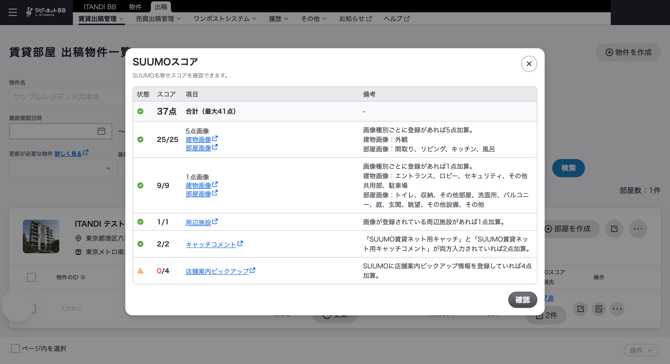The height and width of the screenshot is (364, 670).
Task: Close the SUUMOスコア dialog with X
Action: [529, 64]
